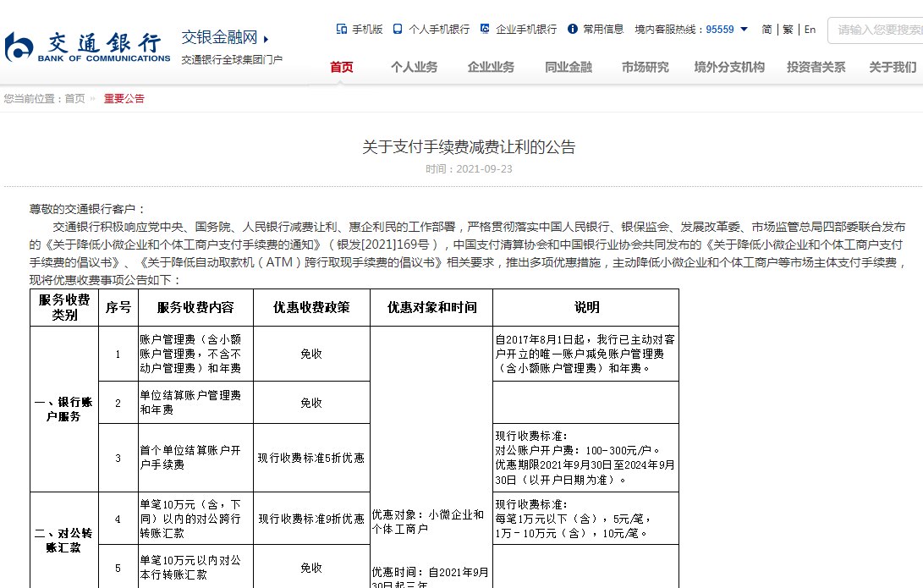923x588 pixels.
Task: Click 重要公告 in the breadcrumb
Action: pos(124,99)
